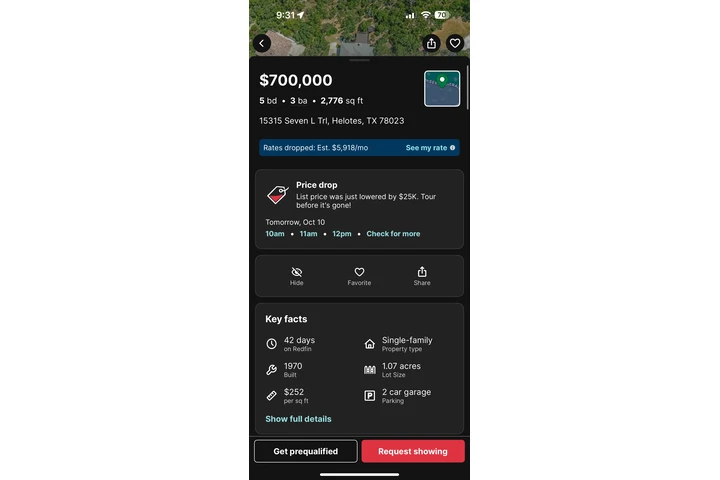Tap the share icon over the photo
The image size is (720, 480).
tap(431, 44)
